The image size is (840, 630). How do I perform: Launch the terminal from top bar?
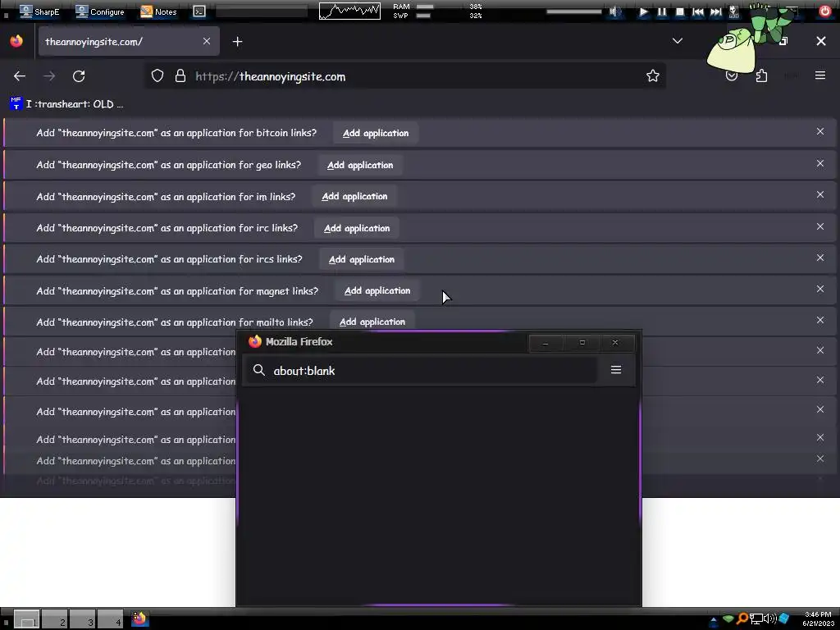199,11
